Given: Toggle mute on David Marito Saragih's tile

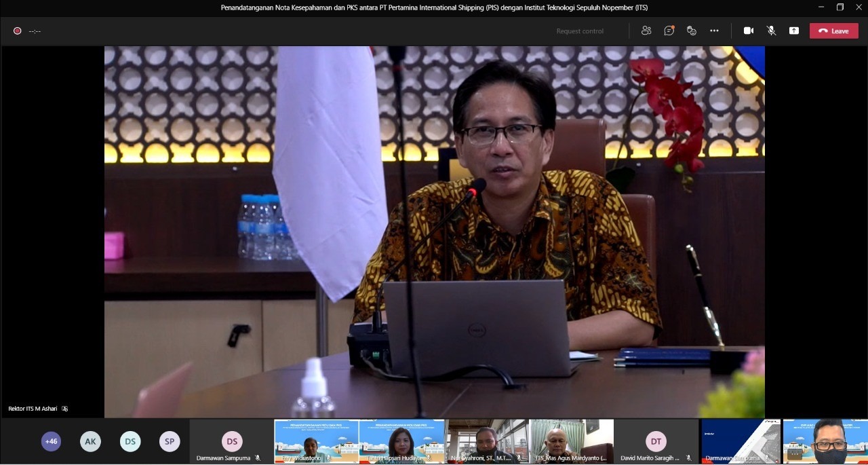Looking at the screenshot, I should (x=688, y=458).
